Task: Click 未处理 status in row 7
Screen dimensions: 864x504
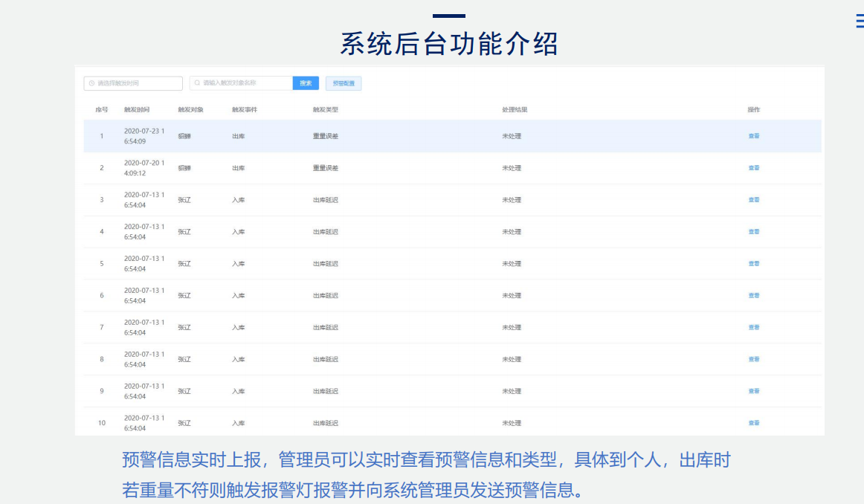Action: (512, 327)
